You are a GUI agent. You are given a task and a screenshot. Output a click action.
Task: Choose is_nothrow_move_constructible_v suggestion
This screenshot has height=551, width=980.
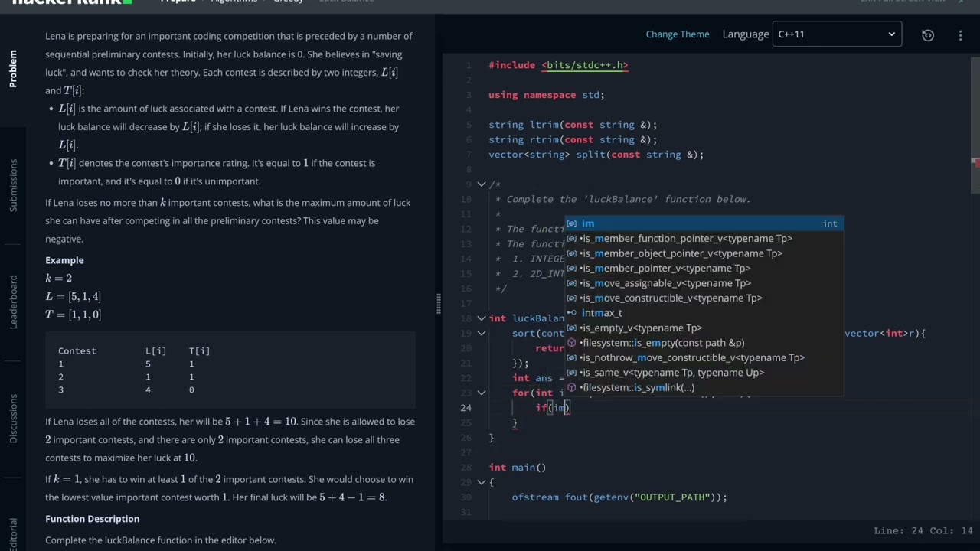tap(704, 357)
